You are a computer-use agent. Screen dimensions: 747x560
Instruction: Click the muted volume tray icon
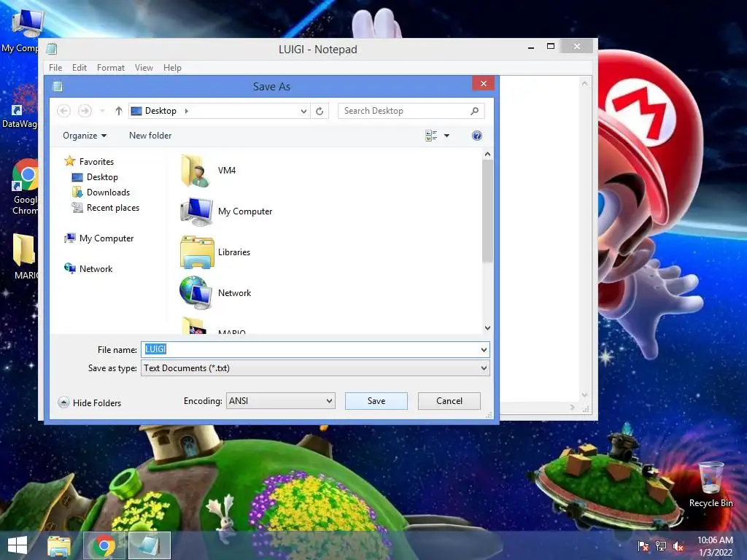tap(678, 546)
